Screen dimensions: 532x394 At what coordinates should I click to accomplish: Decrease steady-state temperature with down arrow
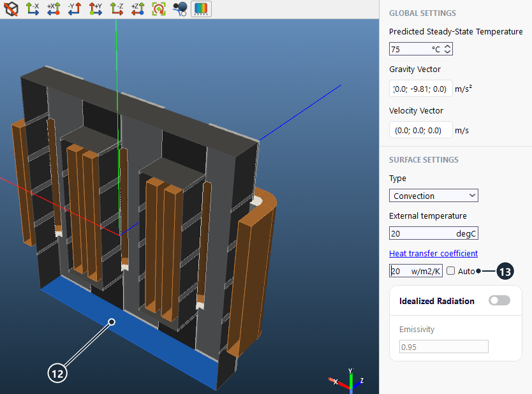point(448,52)
